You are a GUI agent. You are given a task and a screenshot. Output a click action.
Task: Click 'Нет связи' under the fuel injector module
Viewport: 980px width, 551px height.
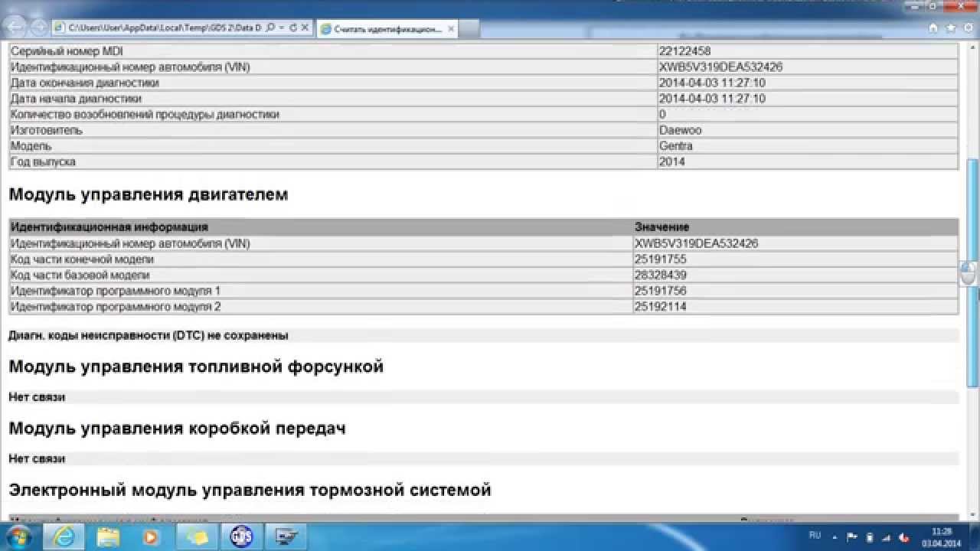pyautogui.click(x=37, y=397)
